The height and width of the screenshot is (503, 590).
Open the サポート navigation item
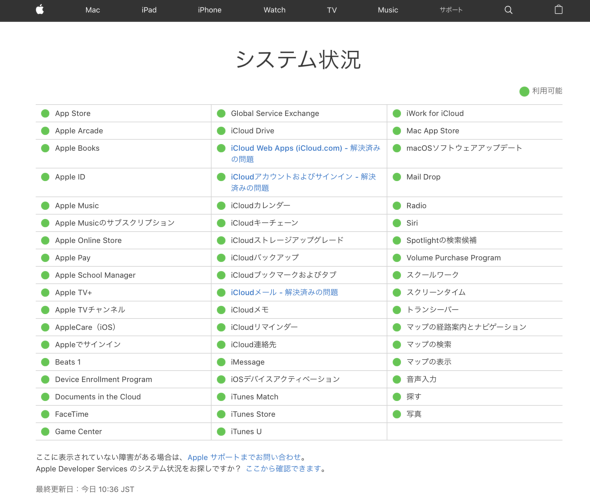[451, 10]
